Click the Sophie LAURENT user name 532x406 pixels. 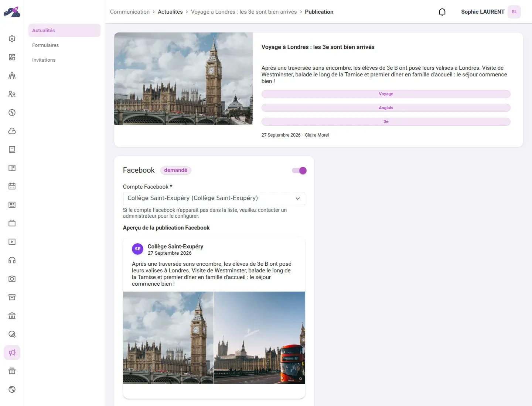[x=482, y=12]
